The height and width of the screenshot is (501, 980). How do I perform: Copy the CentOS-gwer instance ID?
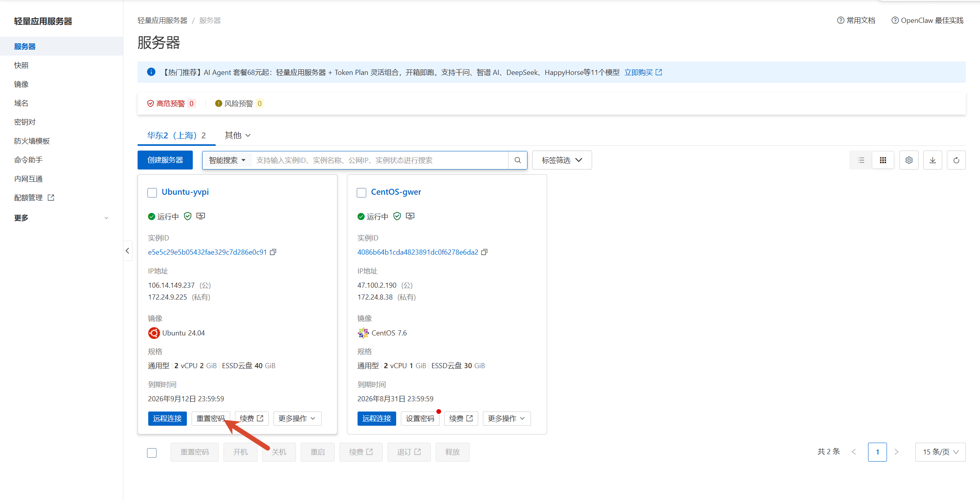(x=484, y=252)
